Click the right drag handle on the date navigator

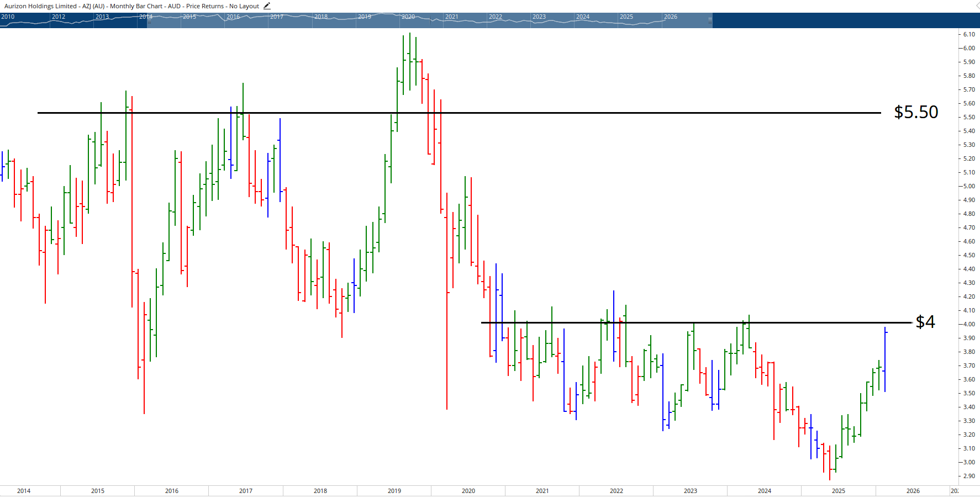(x=710, y=20)
